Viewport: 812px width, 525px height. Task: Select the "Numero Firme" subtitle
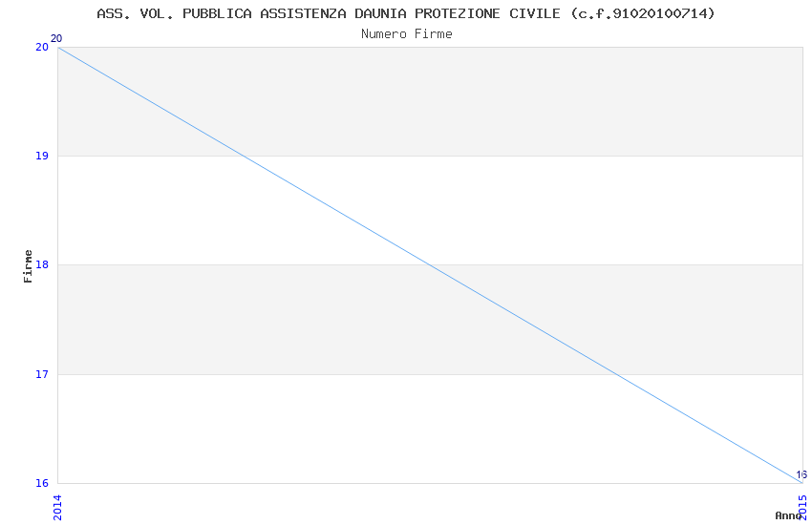[x=406, y=33]
